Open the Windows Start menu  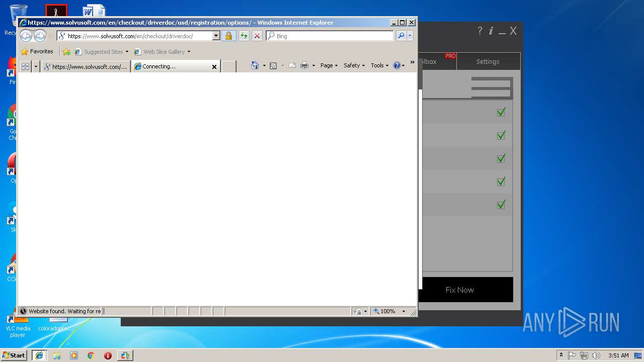[14, 355]
